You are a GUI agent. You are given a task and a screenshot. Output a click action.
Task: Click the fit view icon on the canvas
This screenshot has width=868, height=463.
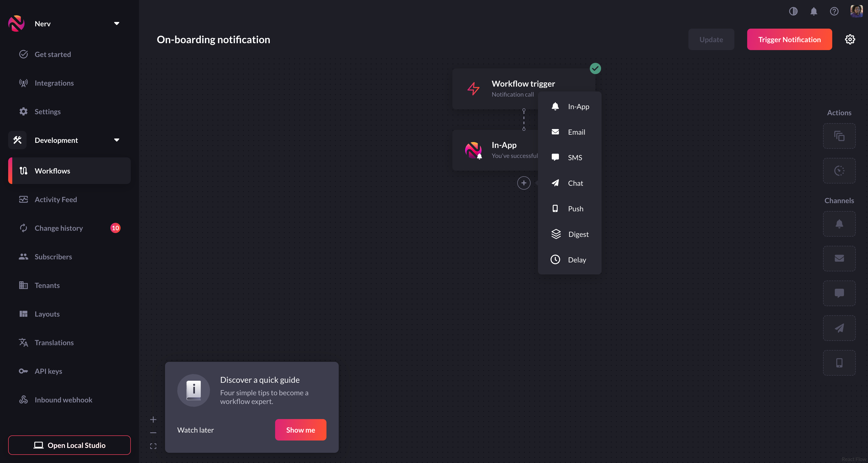(x=153, y=446)
